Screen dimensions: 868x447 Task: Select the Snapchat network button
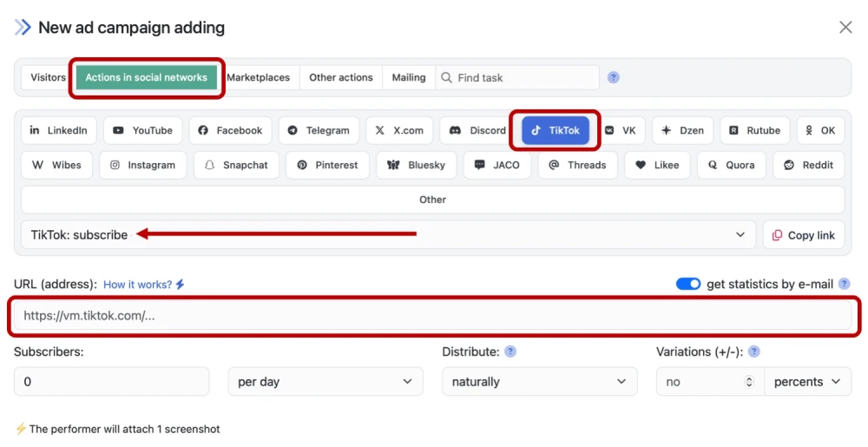(236, 165)
